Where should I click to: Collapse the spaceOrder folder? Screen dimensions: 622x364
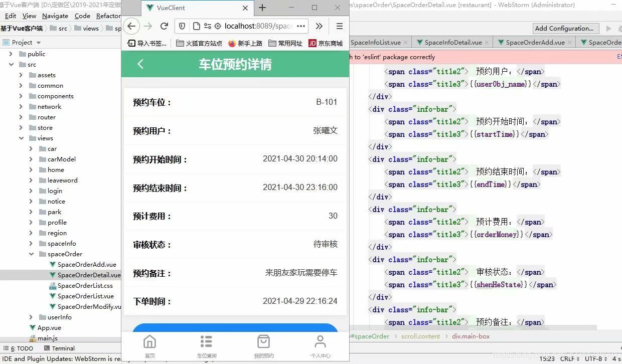[x=31, y=254]
